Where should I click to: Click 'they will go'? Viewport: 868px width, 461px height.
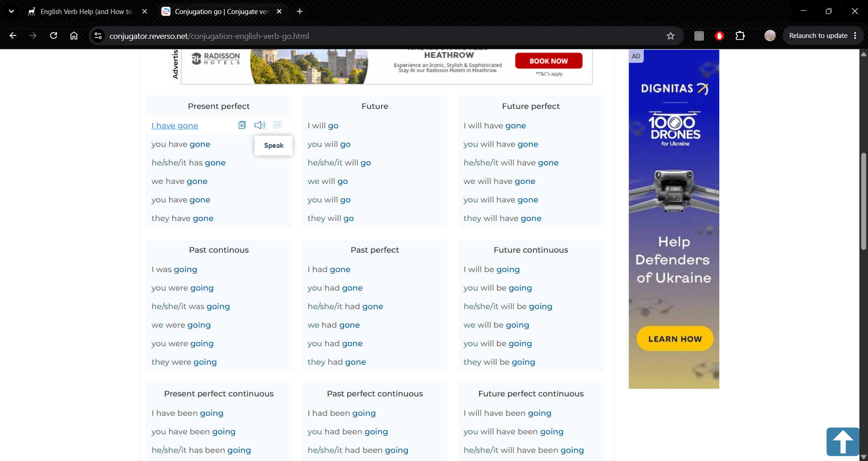click(x=330, y=218)
